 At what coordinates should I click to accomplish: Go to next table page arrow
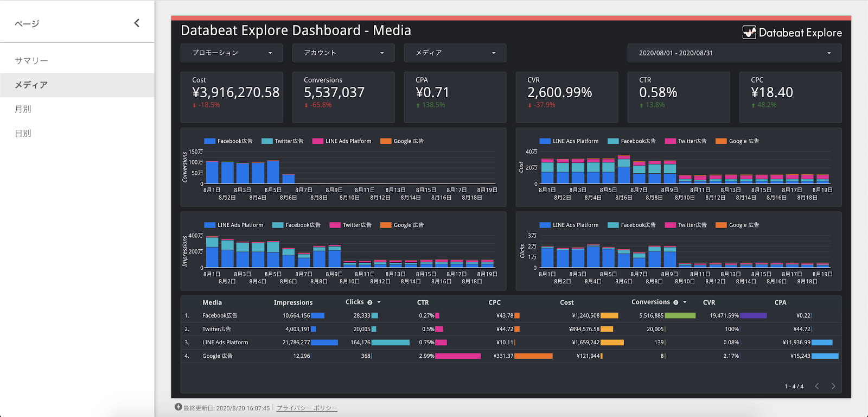tap(833, 386)
